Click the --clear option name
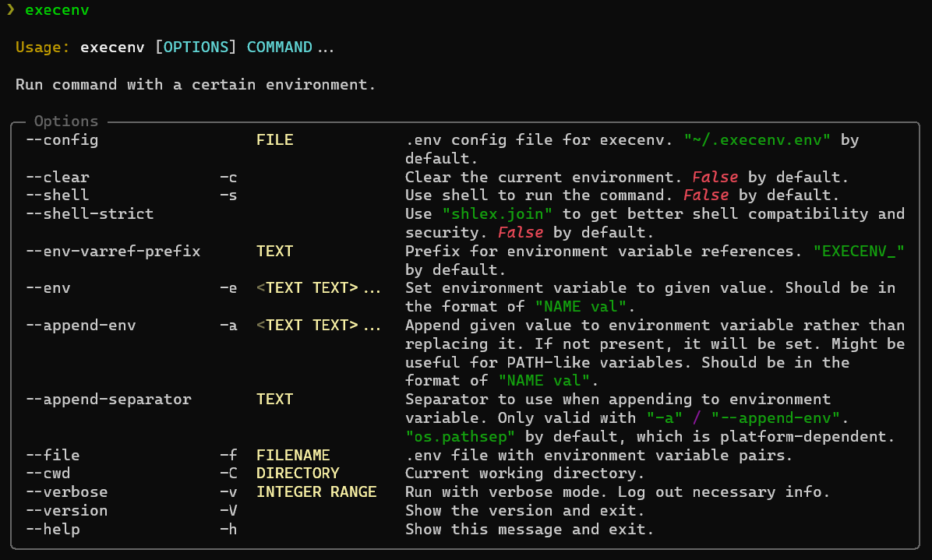The image size is (932, 560). click(58, 178)
